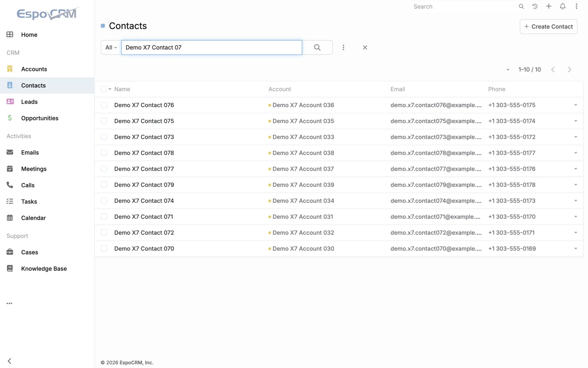Show more sidebar items (three dots)
588x368 pixels.
coord(10,304)
